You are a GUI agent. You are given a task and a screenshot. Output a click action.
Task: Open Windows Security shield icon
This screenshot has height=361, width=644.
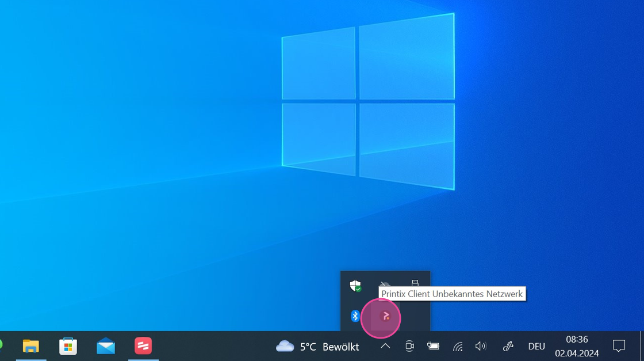click(355, 286)
